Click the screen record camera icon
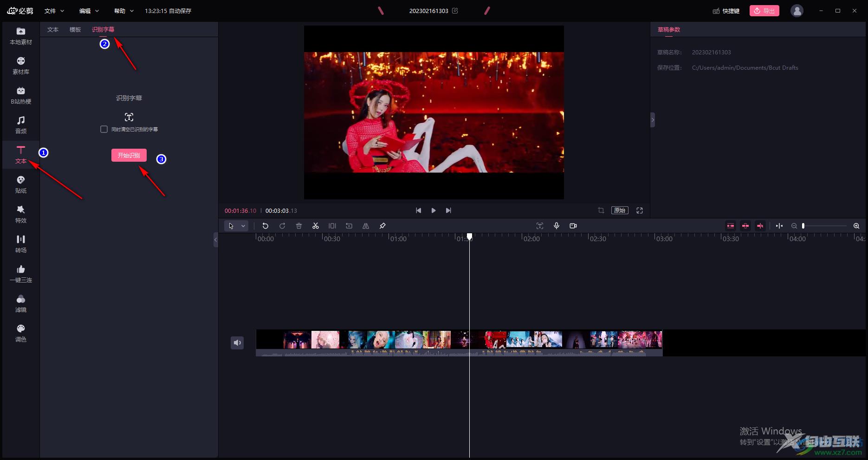The height and width of the screenshot is (460, 868). 573,226
